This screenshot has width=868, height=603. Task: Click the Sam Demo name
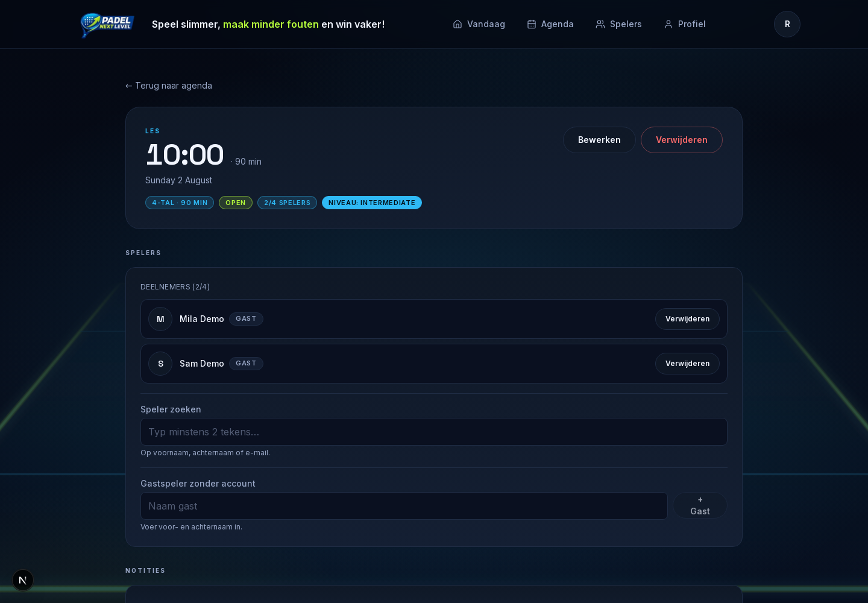202,364
